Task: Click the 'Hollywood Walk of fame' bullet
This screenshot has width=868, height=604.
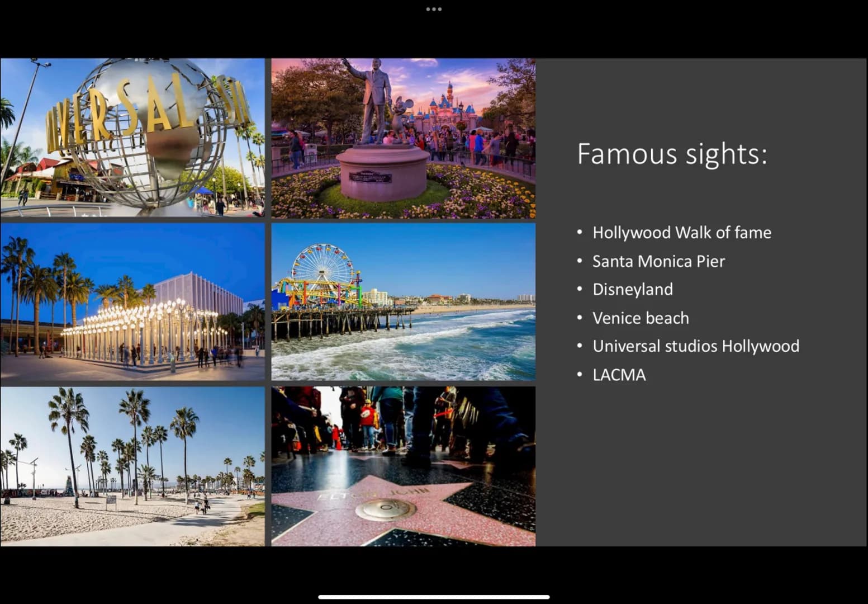Action: pos(681,233)
